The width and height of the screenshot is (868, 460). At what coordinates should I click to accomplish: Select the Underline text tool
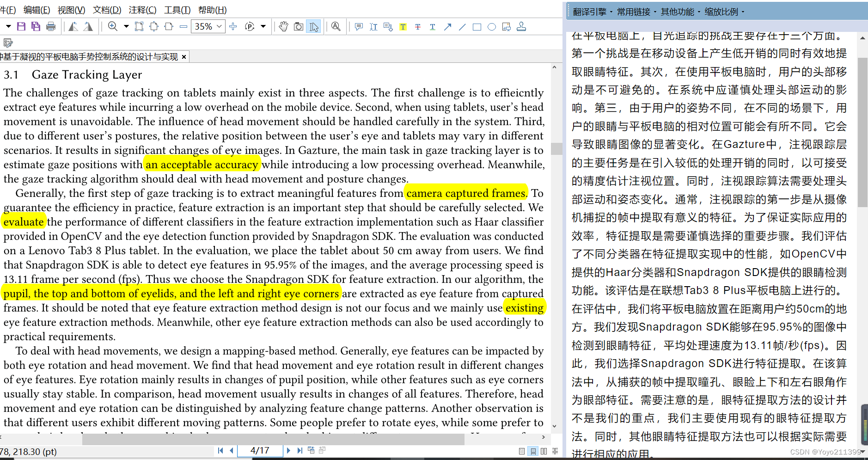(x=433, y=27)
